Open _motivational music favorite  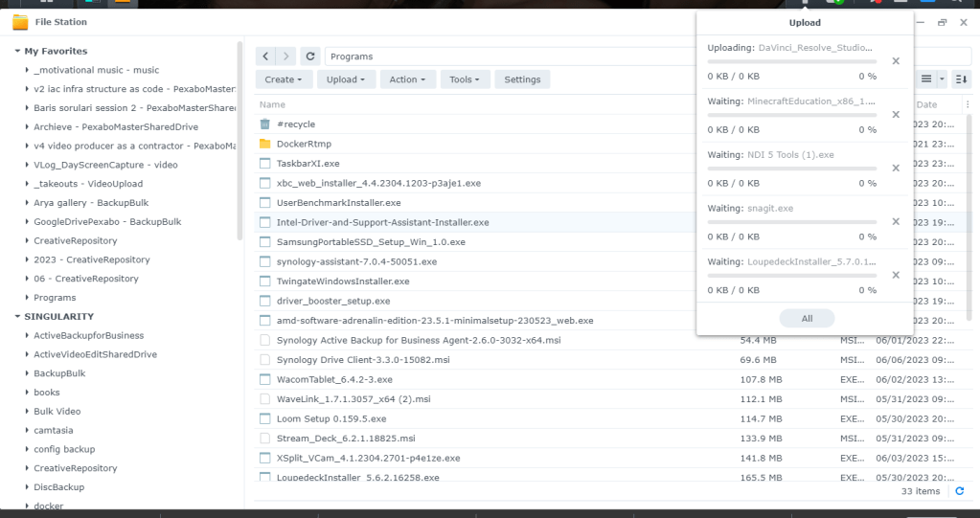point(96,70)
